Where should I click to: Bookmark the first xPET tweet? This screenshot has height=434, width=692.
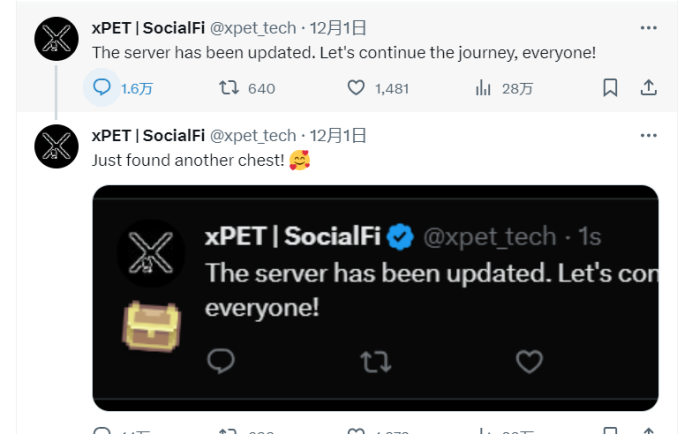coord(610,87)
